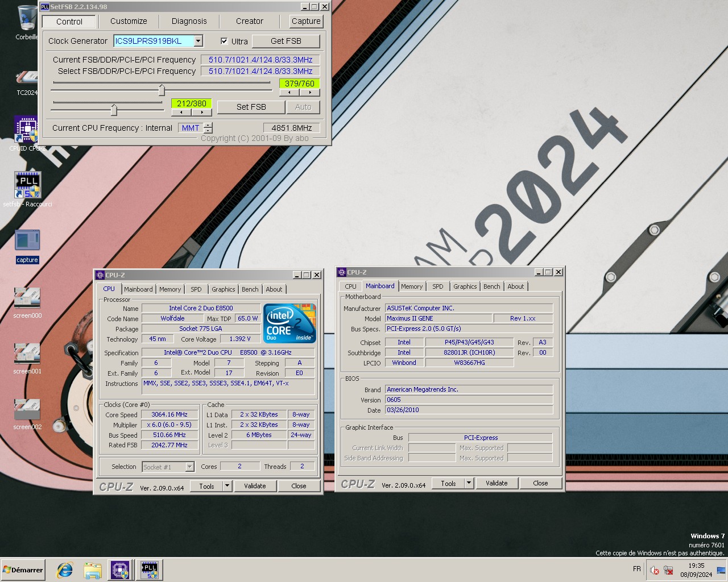
Task: Click Validate in right CPU-Z window
Action: tap(497, 483)
